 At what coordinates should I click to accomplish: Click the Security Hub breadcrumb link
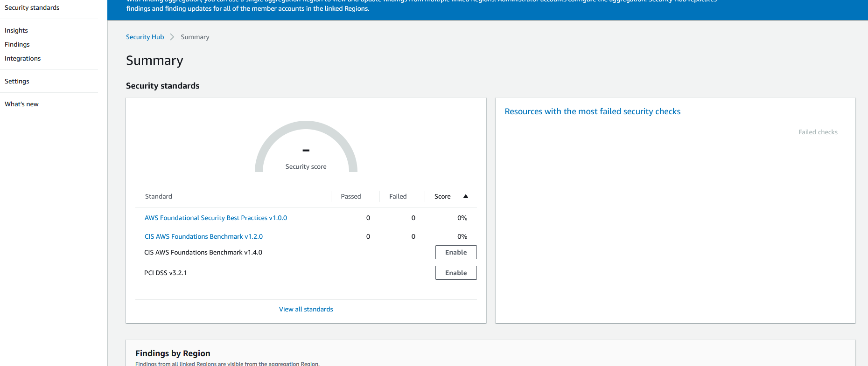[145, 37]
